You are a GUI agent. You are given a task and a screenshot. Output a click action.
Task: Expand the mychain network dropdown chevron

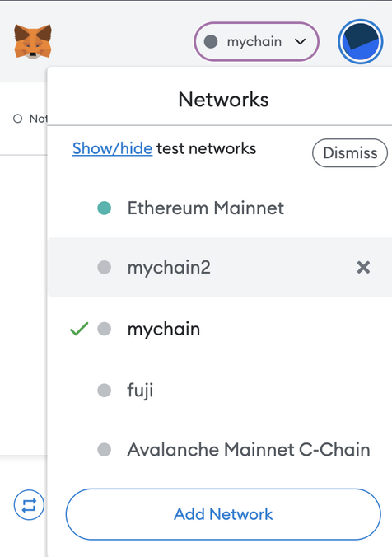tap(300, 41)
